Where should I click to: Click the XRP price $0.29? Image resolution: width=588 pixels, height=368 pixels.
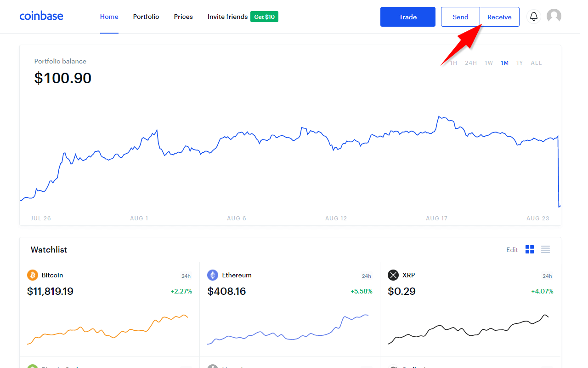(401, 291)
